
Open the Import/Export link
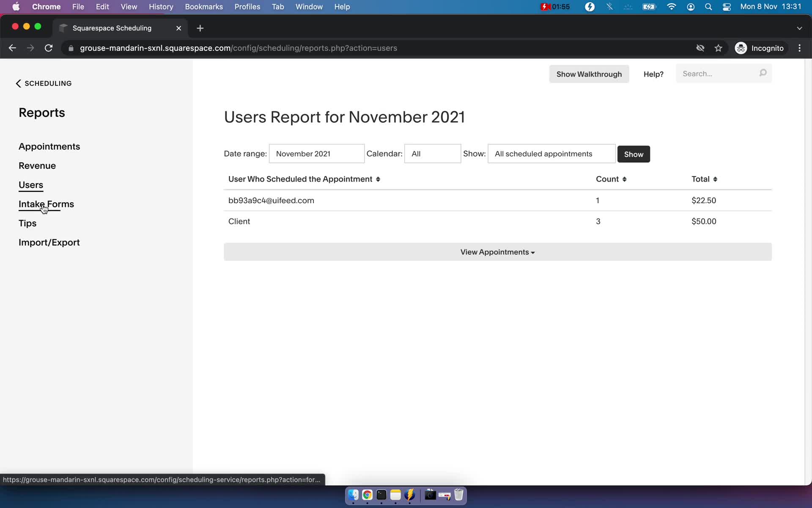[49, 243]
